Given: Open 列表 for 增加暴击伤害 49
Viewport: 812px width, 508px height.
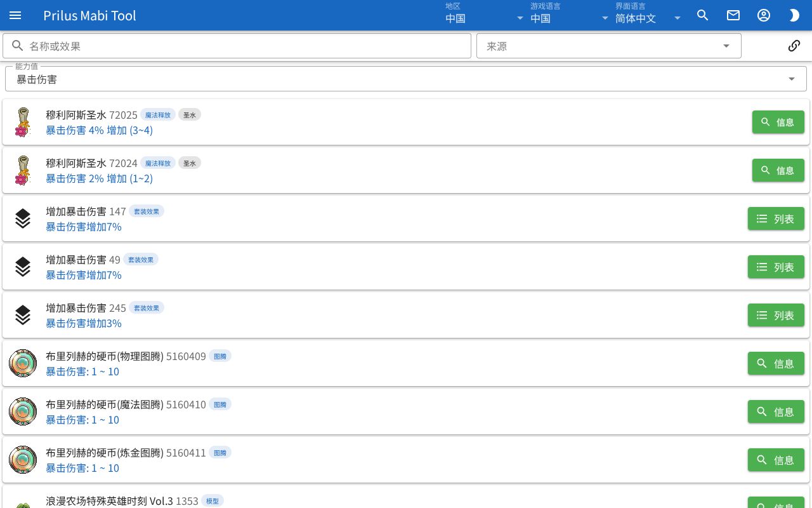Looking at the screenshot, I should pyautogui.click(x=776, y=267).
